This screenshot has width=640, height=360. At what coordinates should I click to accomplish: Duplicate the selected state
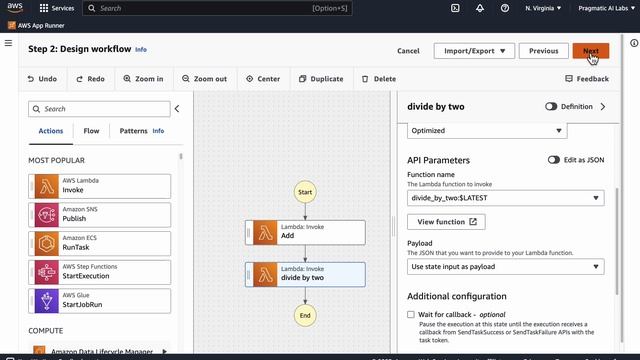tap(321, 79)
